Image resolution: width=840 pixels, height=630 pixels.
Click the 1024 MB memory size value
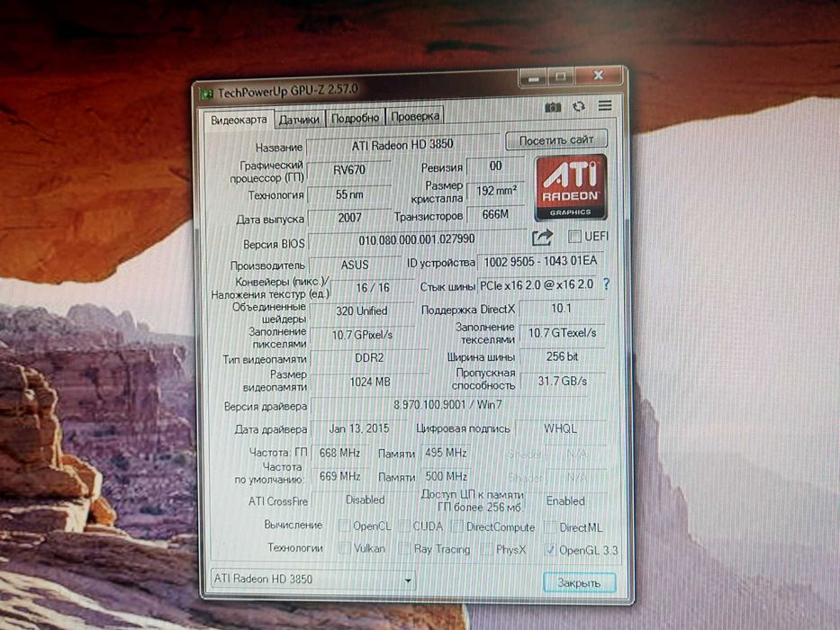click(370, 382)
